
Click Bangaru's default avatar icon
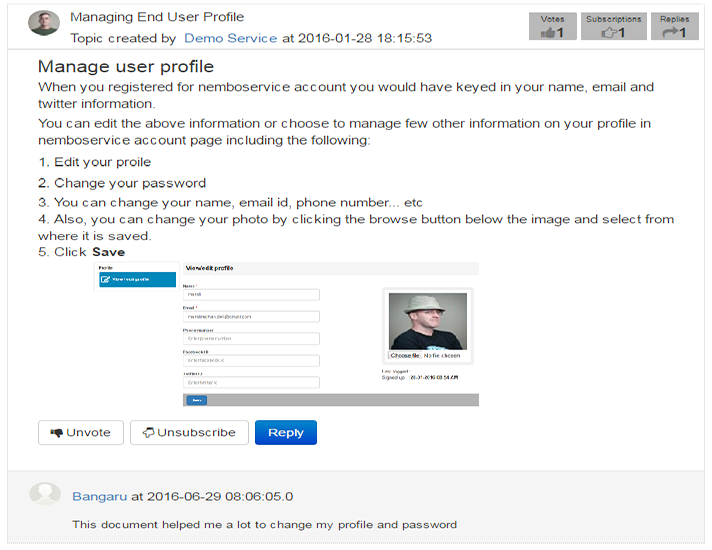pyautogui.click(x=45, y=494)
